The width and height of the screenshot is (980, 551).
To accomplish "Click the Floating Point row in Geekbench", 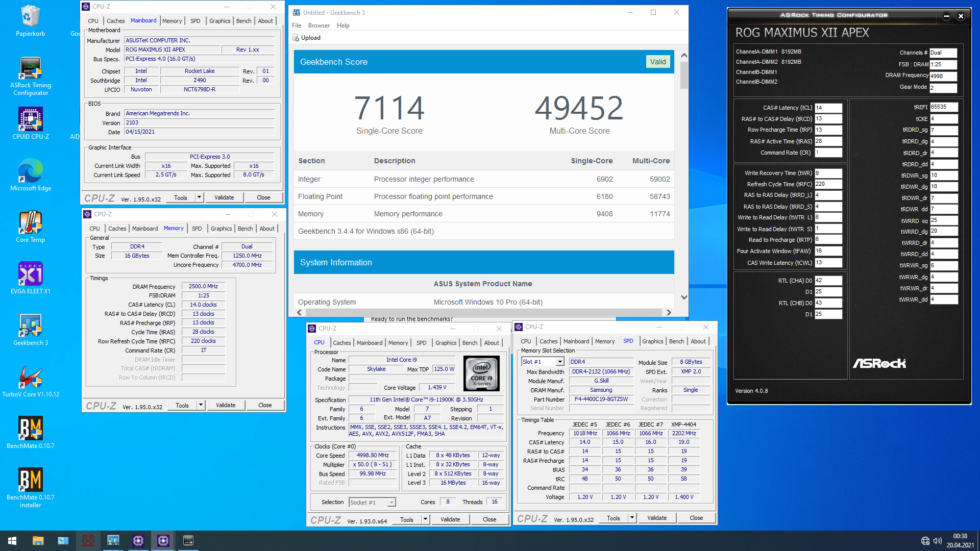I will pyautogui.click(x=484, y=196).
